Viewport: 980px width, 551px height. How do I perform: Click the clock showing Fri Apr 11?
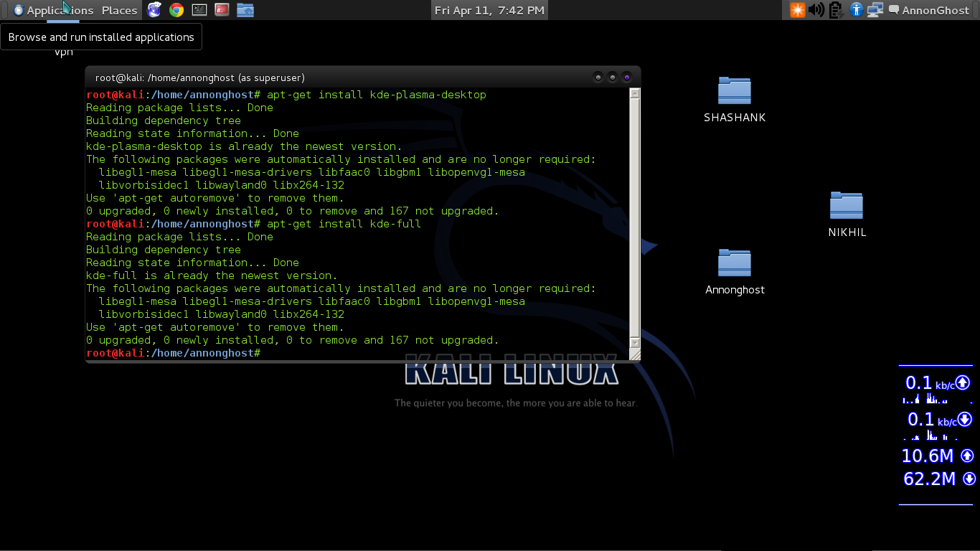490,10
